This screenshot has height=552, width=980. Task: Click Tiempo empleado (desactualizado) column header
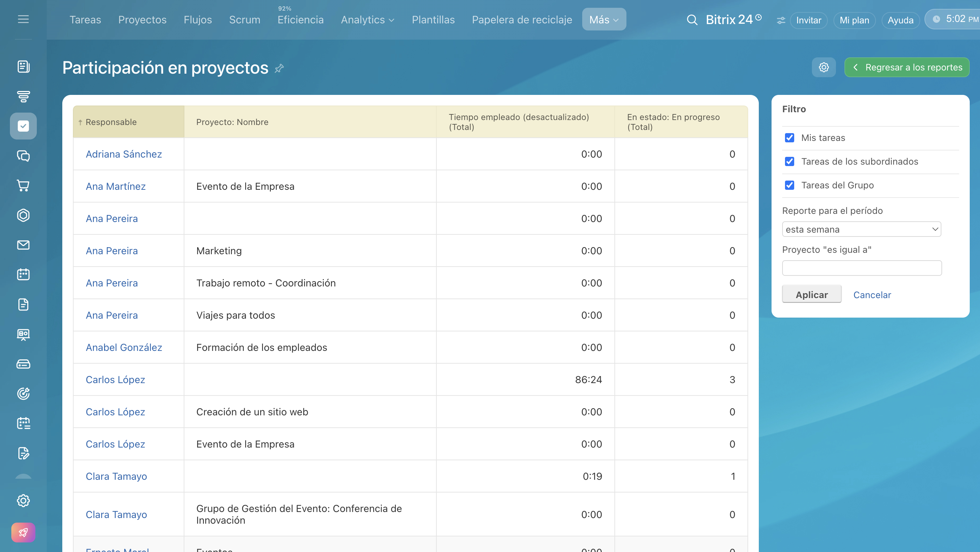pos(525,122)
